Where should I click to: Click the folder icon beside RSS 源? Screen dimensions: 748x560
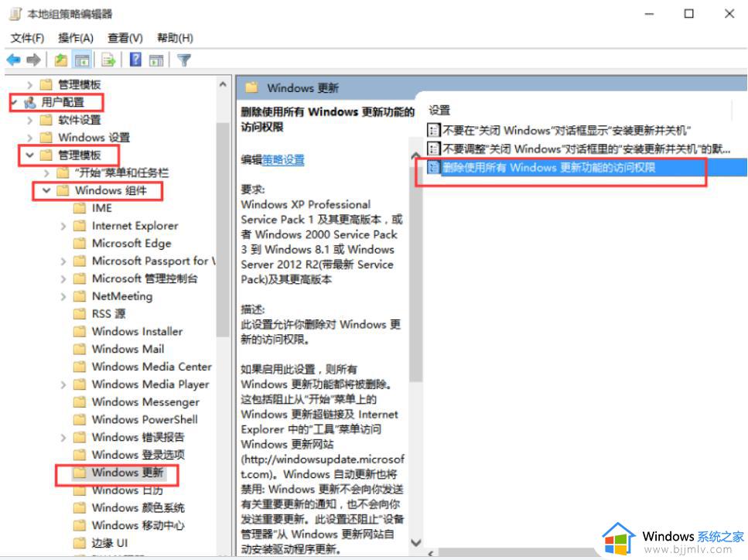pos(80,313)
